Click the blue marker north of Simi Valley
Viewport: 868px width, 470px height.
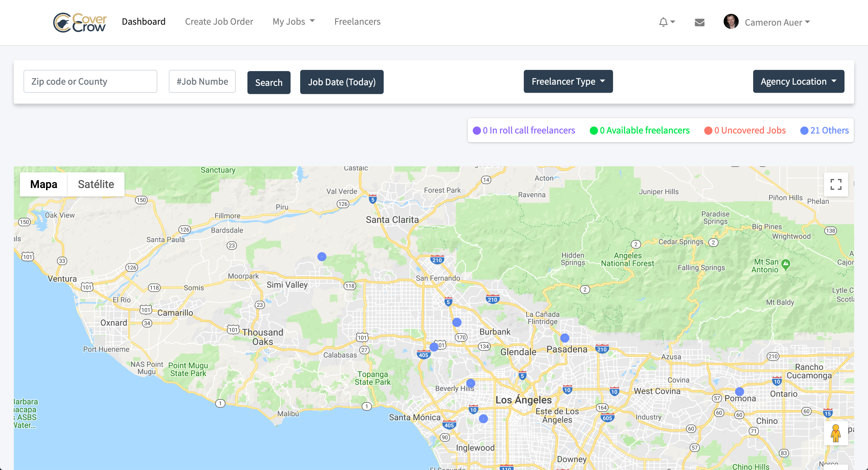322,257
